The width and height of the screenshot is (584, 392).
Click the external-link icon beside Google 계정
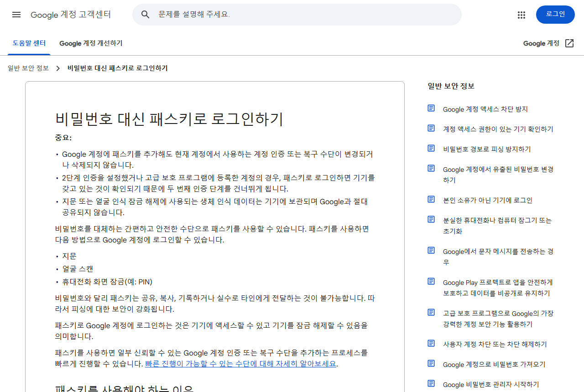pyautogui.click(x=569, y=43)
